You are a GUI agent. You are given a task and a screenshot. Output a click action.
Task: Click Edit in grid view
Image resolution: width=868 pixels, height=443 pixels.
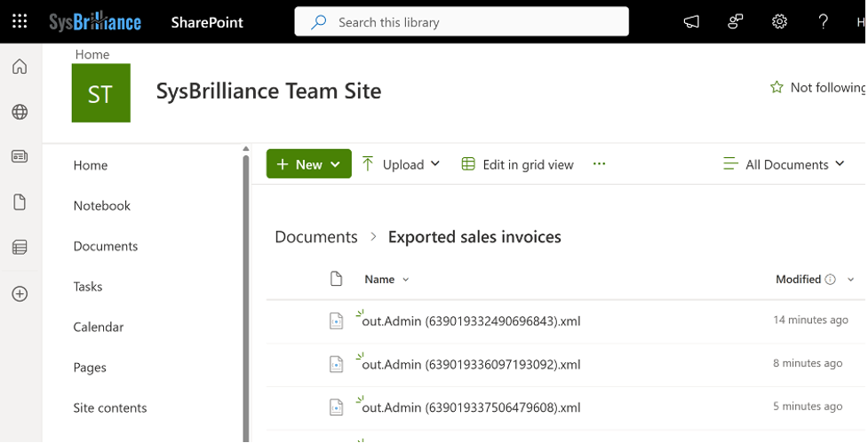point(518,164)
